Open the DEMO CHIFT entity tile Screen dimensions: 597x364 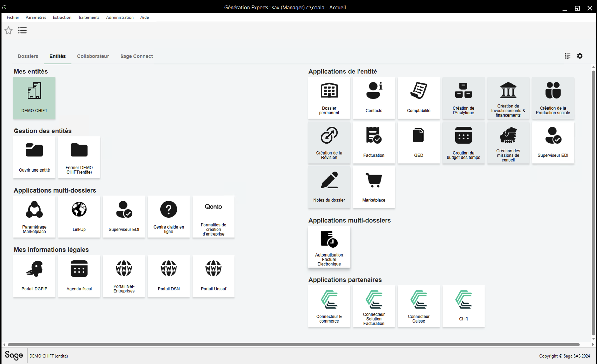34,98
